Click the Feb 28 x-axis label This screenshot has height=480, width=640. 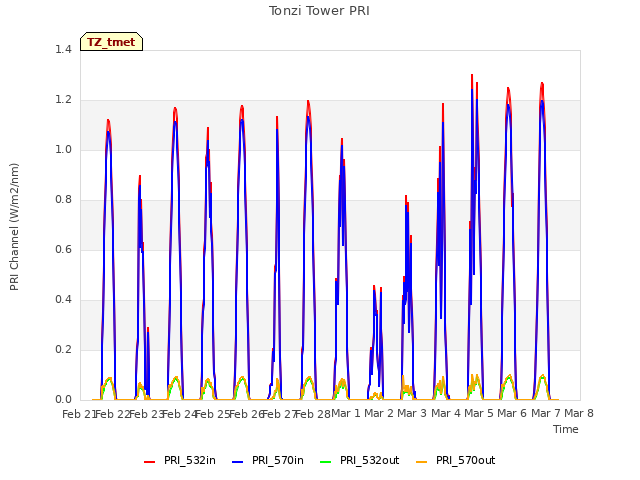tap(313, 414)
